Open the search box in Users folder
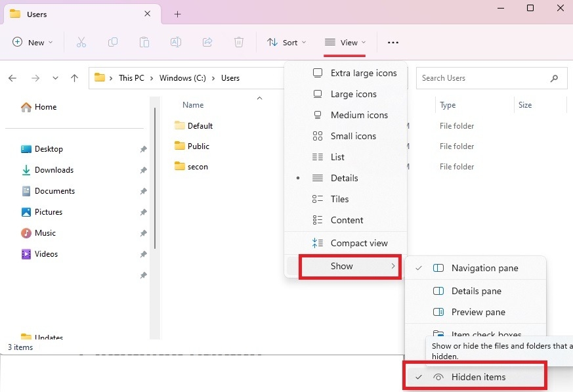573x392 pixels. 491,78
